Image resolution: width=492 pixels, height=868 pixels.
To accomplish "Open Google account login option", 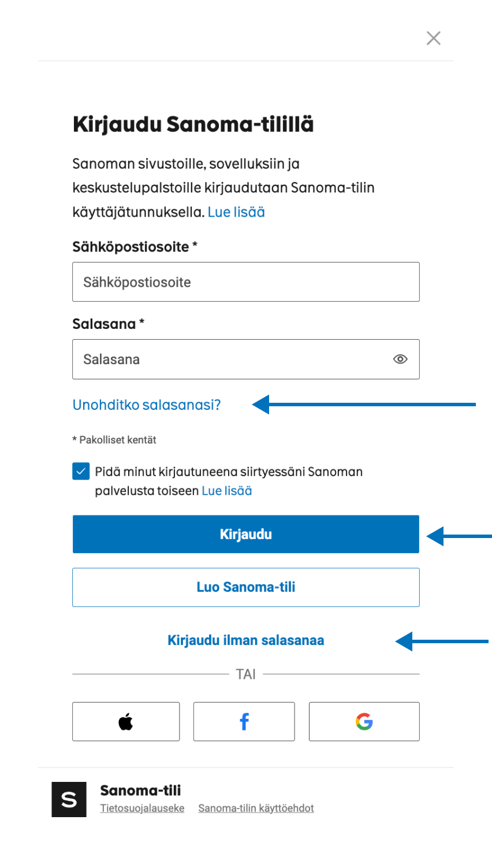I will (x=364, y=721).
